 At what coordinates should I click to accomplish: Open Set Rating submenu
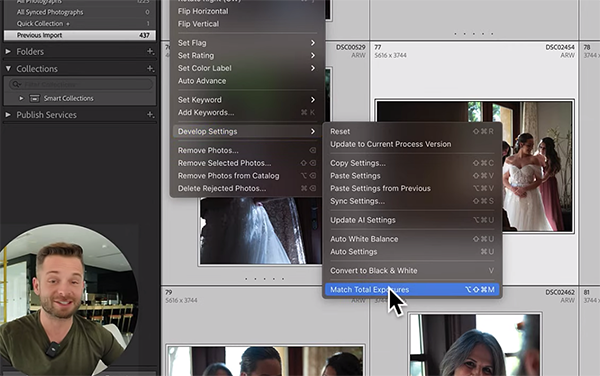[246, 55]
